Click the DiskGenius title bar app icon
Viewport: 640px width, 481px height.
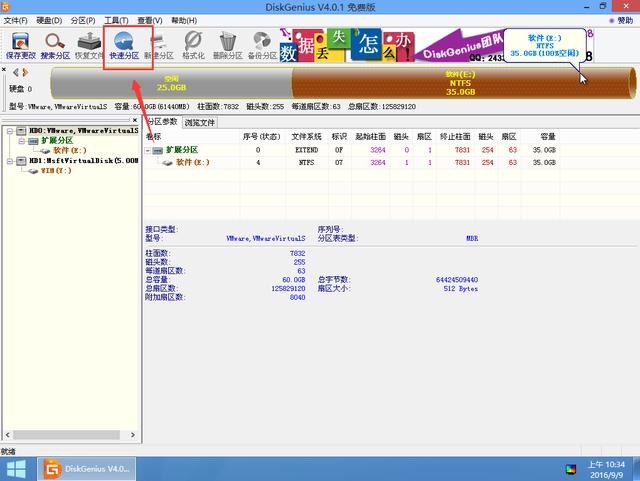pyautogui.click(x=5, y=6)
